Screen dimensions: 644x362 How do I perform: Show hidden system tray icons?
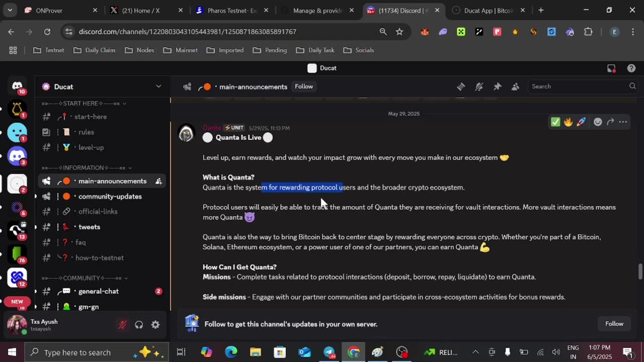point(475,352)
